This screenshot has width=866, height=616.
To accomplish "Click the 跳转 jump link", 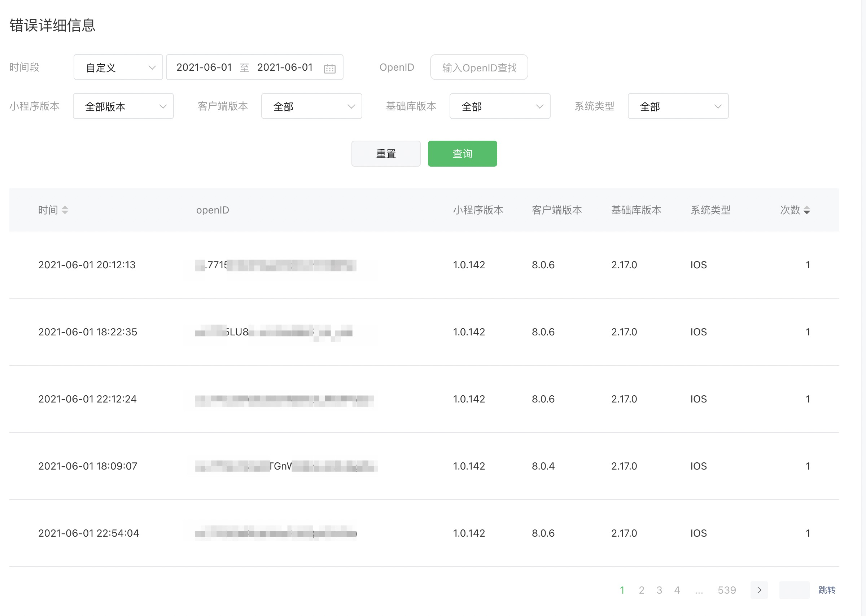I will tap(827, 590).
